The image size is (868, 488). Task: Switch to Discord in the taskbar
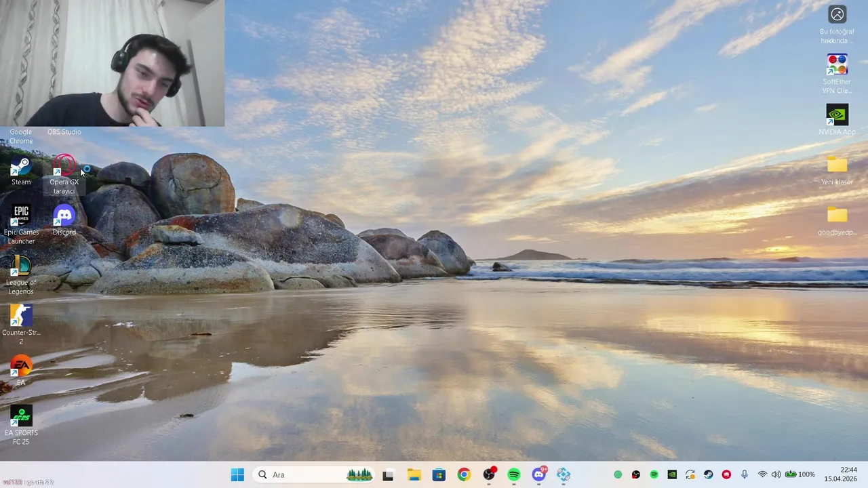coord(539,474)
